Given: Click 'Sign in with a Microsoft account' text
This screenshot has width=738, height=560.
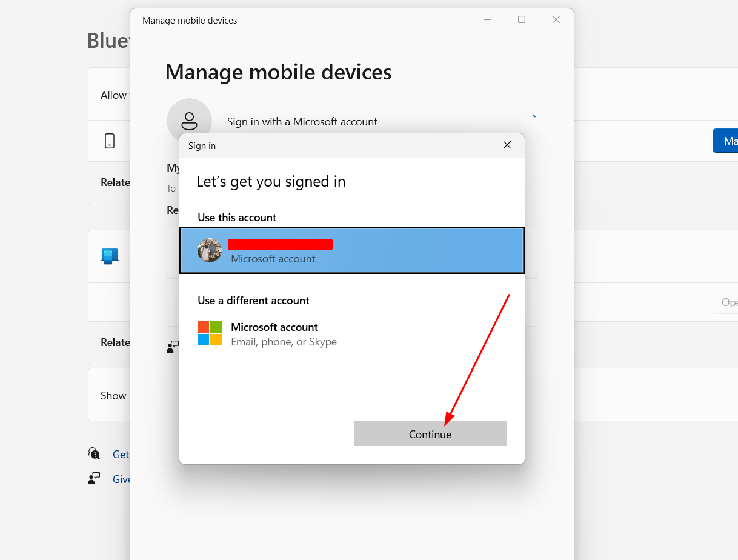Looking at the screenshot, I should (x=302, y=122).
